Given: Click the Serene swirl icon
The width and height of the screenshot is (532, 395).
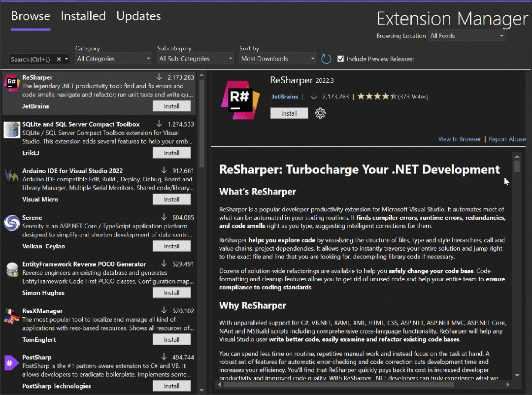Looking at the screenshot, I should [x=11, y=223].
